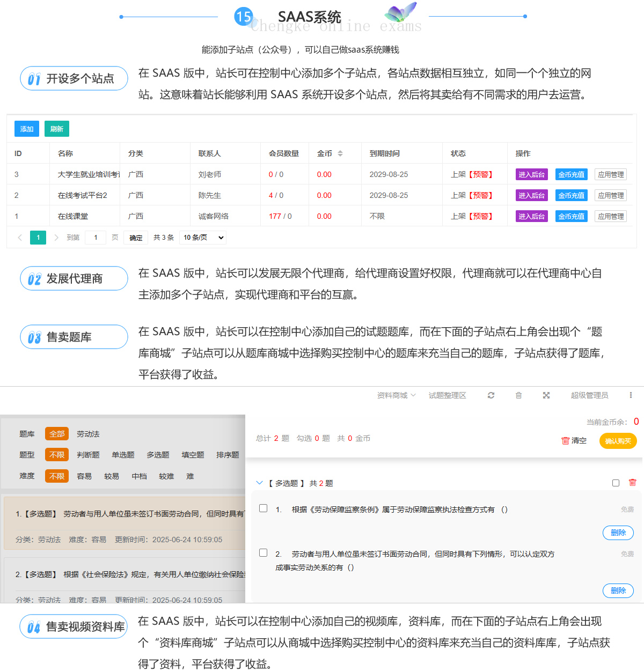Sort the table by 金币 column arrows
The width and height of the screenshot is (644, 672).
[x=340, y=153]
